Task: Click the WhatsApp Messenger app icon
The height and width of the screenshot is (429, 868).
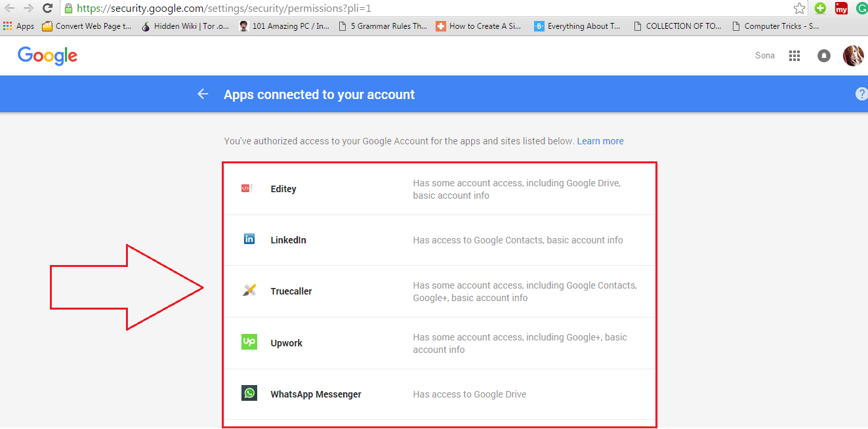Action: (x=249, y=393)
